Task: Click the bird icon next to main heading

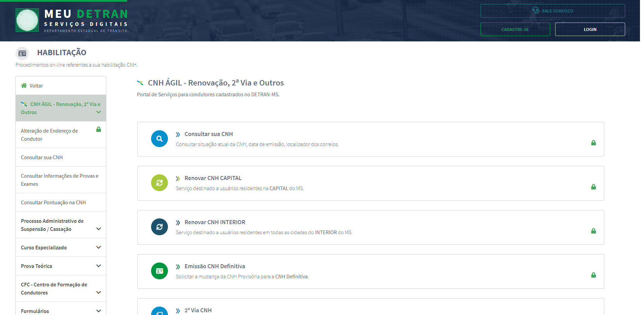Action: [x=140, y=83]
